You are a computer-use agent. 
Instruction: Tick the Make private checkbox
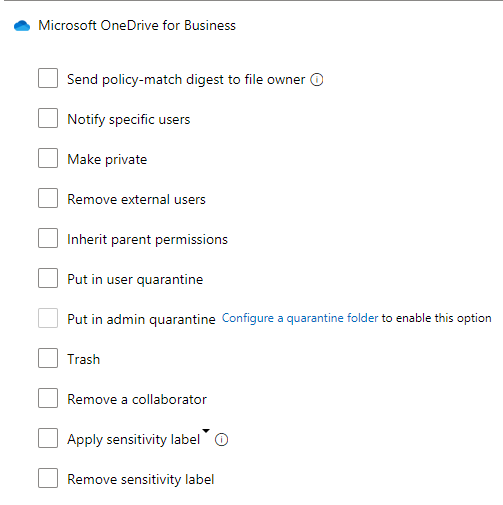48,158
